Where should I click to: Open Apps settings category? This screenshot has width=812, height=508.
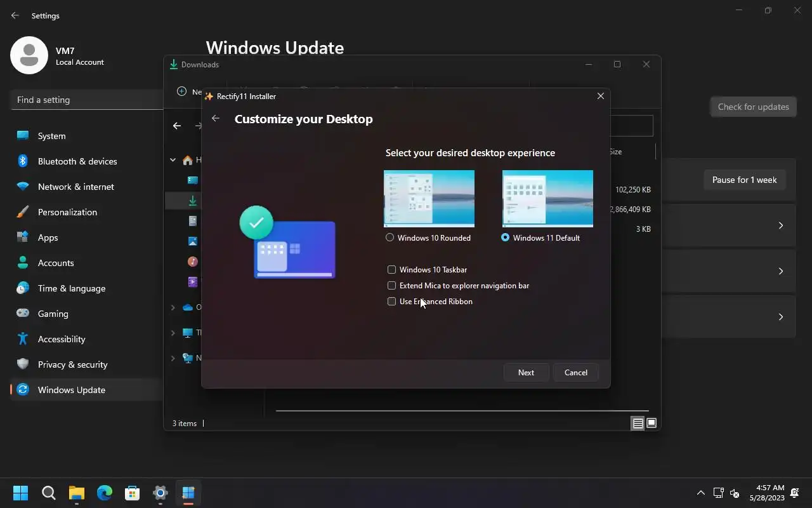coord(86,237)
